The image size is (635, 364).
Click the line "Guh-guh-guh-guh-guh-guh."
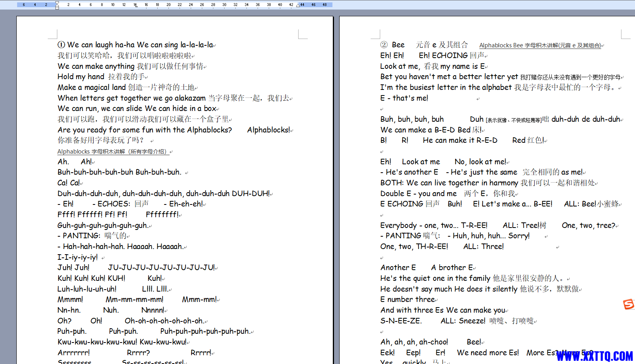coord(104,225)
